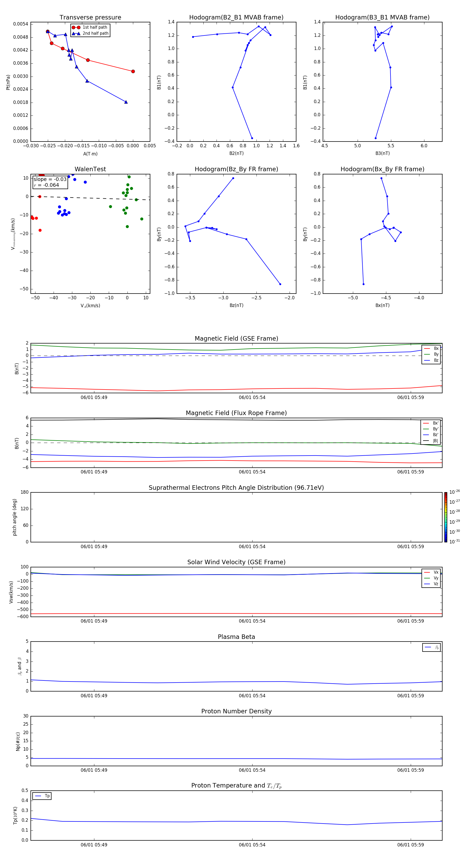Click the 'Transverse pressure' plot title
Image resolution: width=473 pixels, height=868 pixels.
90,18
